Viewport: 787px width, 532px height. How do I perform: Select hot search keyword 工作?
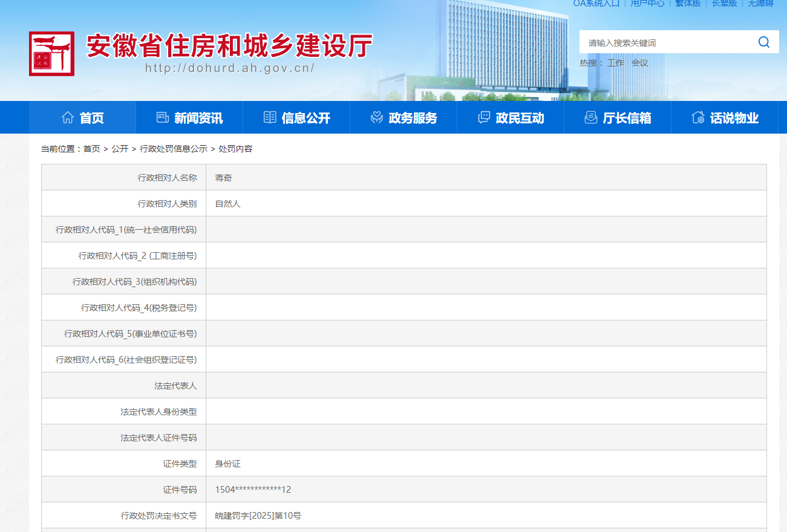[615, 63]
